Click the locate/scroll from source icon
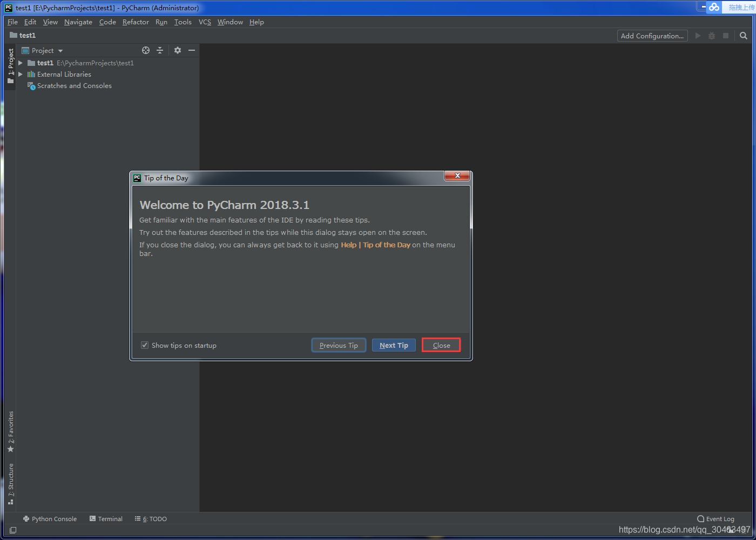Image resolution: width=756 pixels, height=540 pixels. point(146,50)
